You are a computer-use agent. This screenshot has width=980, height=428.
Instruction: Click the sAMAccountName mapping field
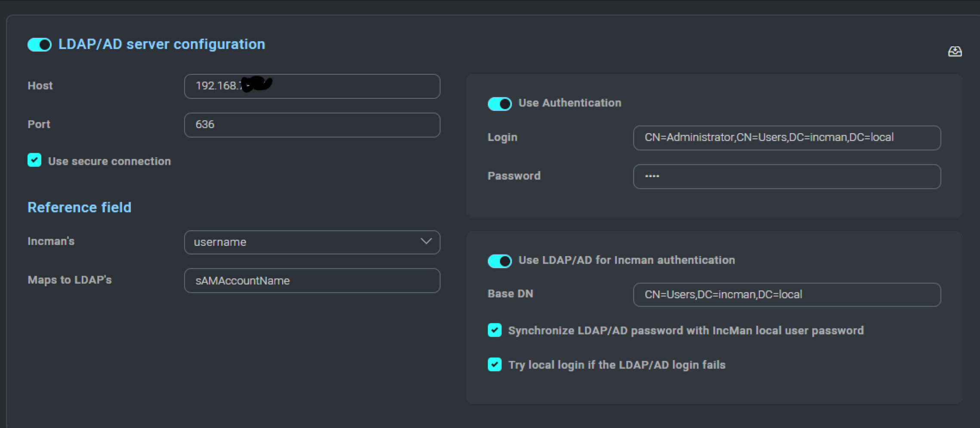point(312,281)
